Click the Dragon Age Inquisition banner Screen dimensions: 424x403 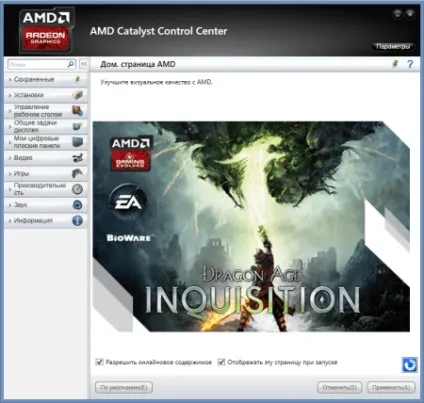click(x=251, y=227)
